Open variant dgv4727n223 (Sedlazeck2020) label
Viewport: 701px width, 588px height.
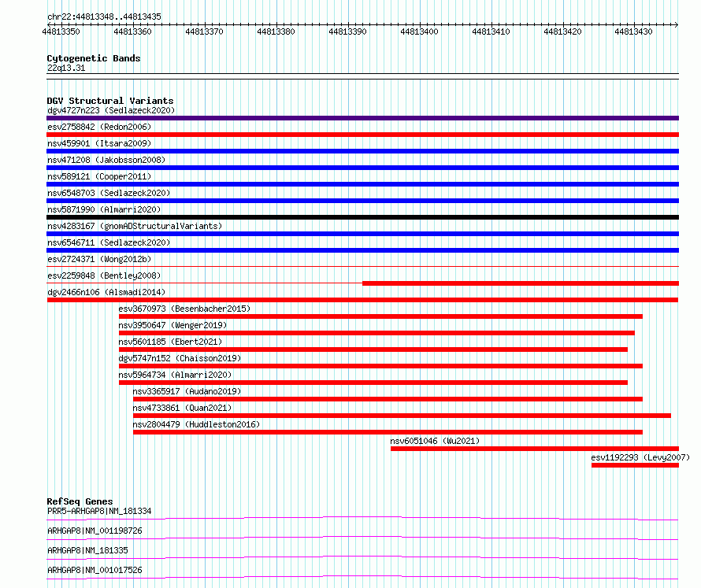click(111, 110)
